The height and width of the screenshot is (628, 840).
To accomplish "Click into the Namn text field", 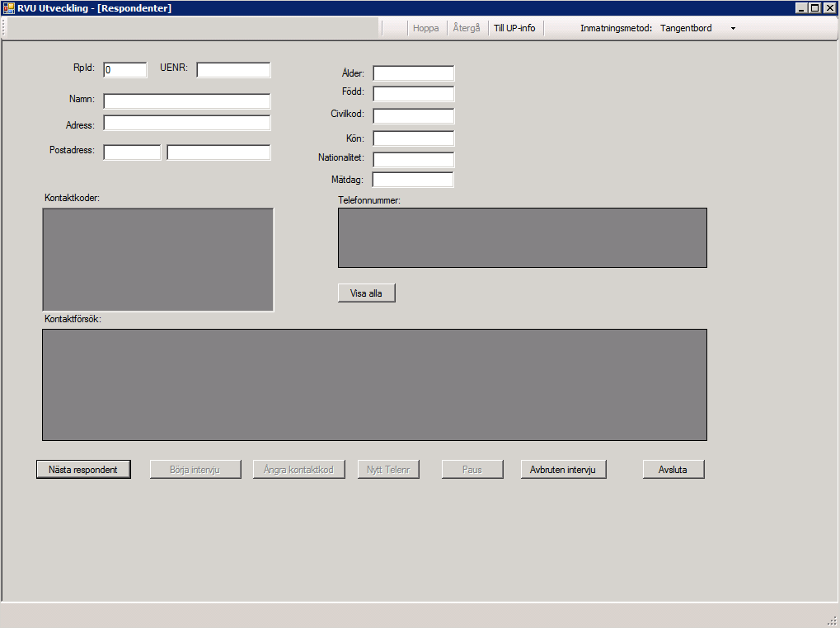I will point(187,101).
